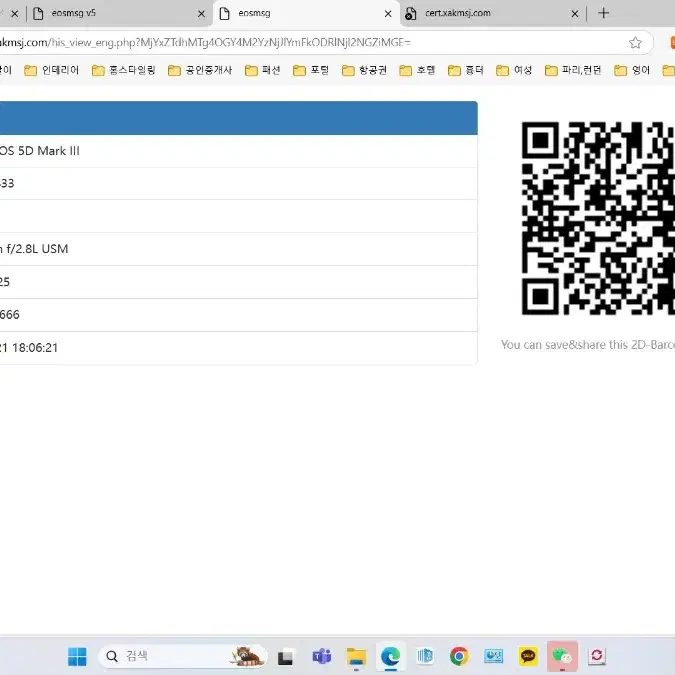Click the 'f/2.8L USM' lens text

pyautogui.click(x=37, y=249)
